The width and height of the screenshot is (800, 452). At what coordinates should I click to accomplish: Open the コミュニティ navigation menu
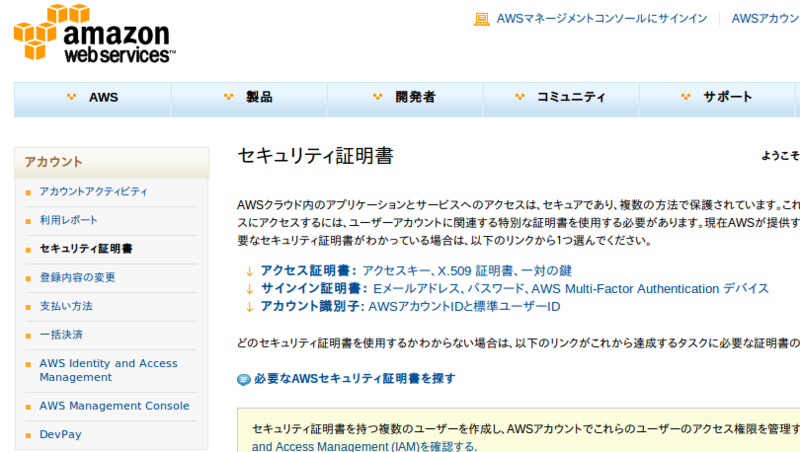pos(561,99)
